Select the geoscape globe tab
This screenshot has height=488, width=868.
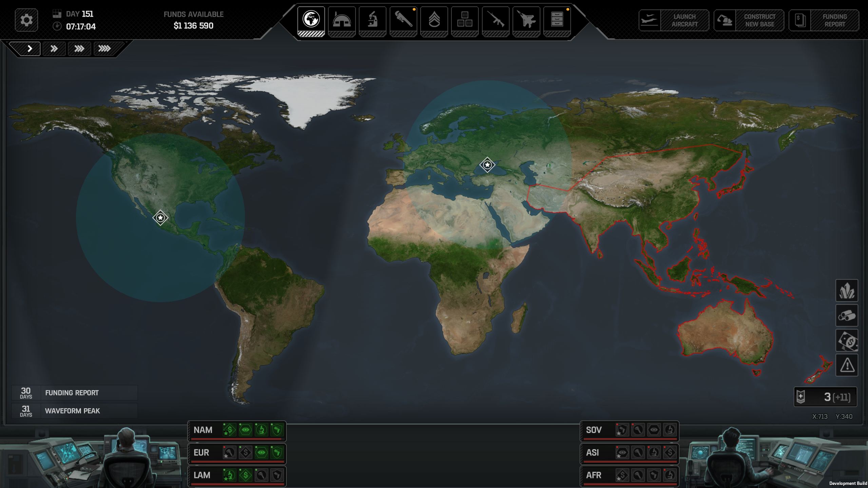[311, 20]
